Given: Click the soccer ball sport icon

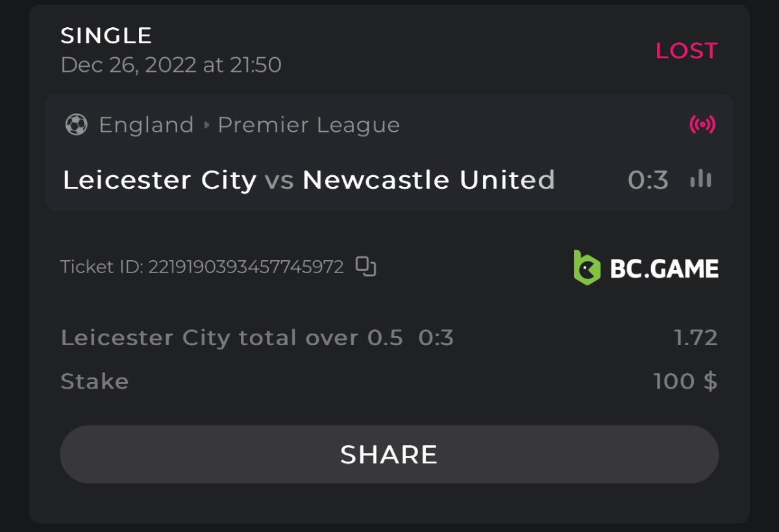Looking at the screenshot, I should coord(77,125).
